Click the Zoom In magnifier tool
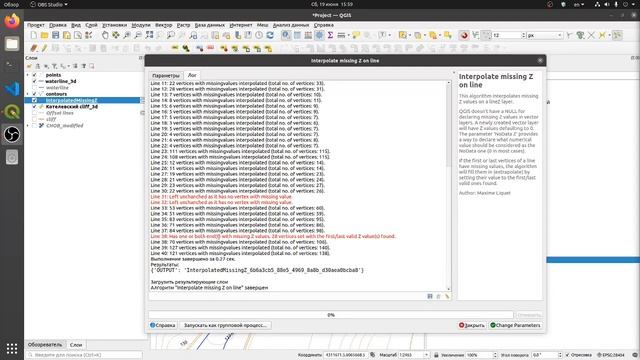The width and height of the screenshot is (640, 360). 127,36
